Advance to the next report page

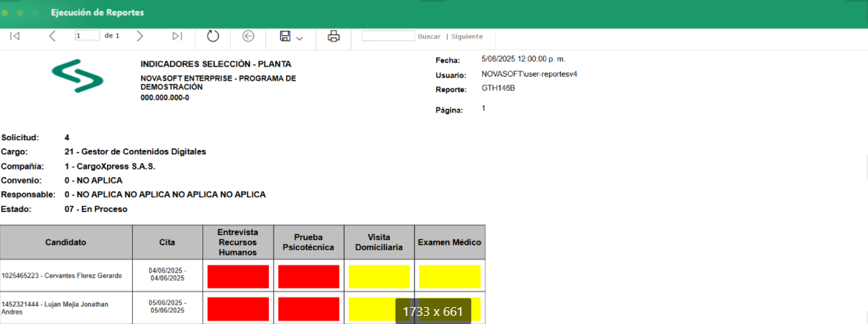pos(139,36)
